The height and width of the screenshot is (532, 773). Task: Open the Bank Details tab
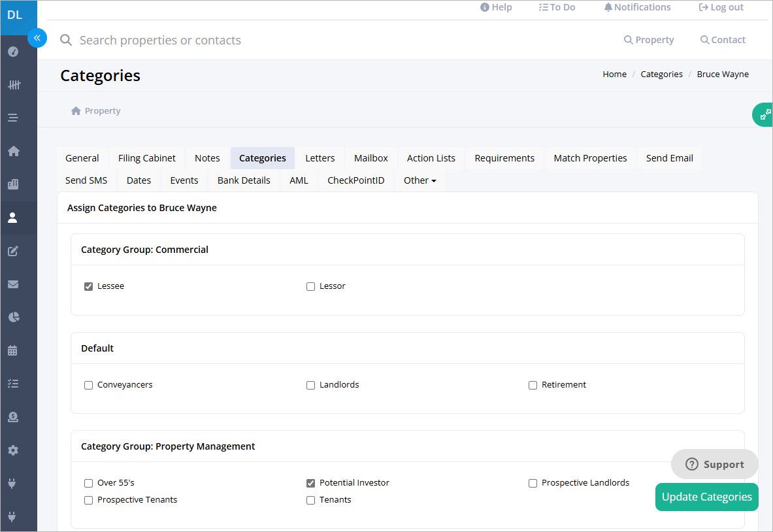pyautogui.click(x=244, y=180)
